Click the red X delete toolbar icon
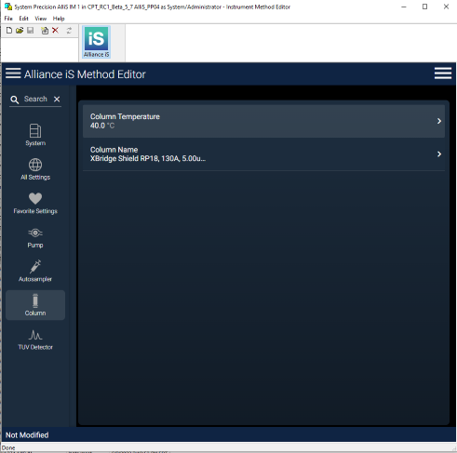The image size is (457, 453). tap(55, 31)
